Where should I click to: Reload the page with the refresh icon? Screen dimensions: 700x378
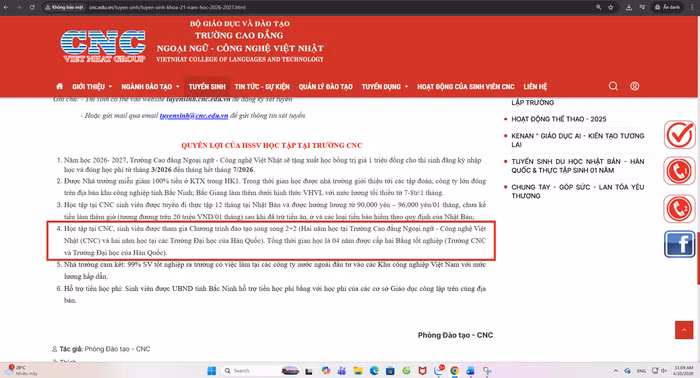click(32, 7)
